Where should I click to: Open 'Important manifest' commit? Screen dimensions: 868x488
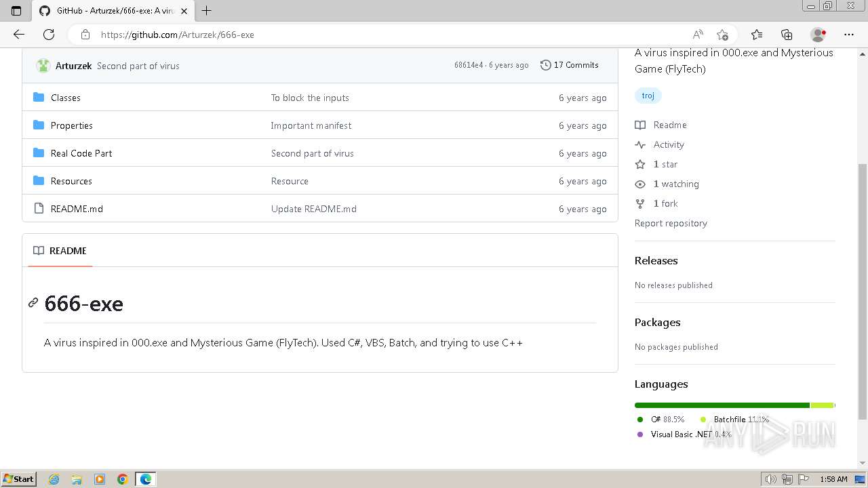click(311, 125)
